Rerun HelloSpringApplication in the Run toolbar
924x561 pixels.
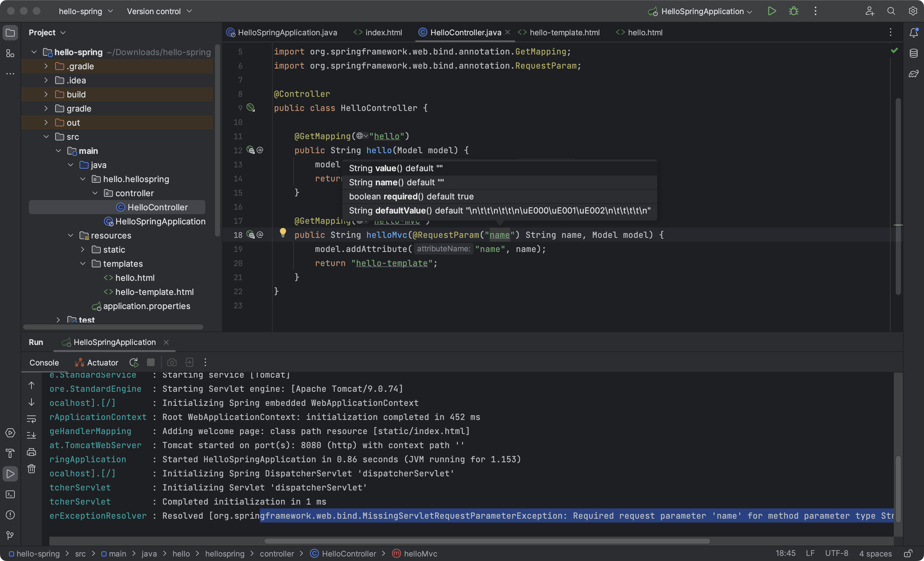133,362
